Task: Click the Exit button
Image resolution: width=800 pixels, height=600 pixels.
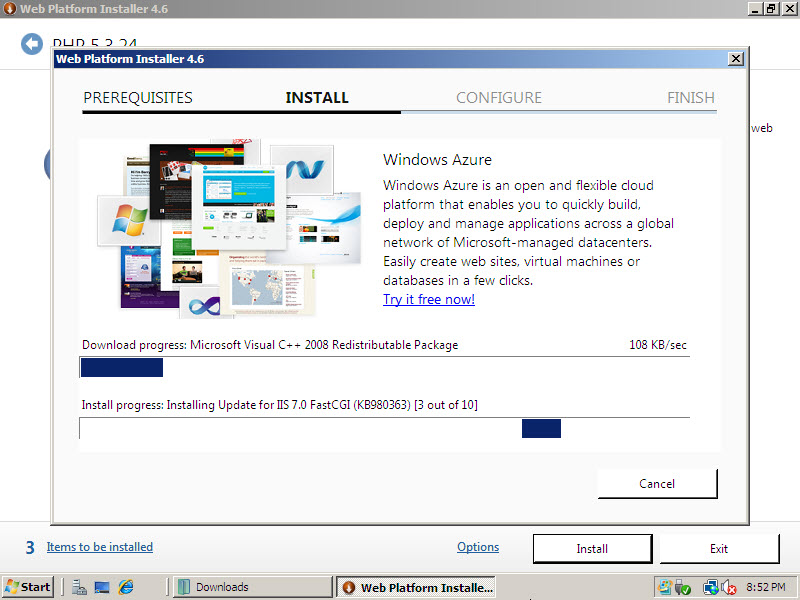Action: click(x=719, y=549)
